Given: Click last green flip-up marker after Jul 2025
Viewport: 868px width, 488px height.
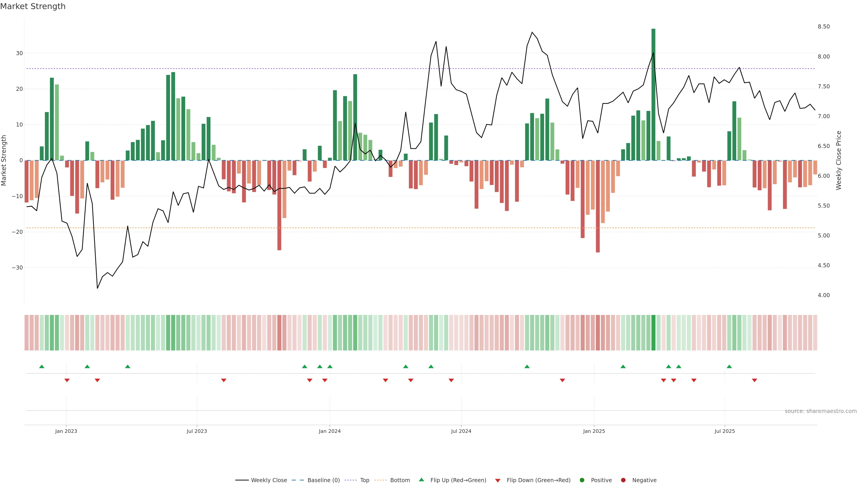Looking at the screenshot, I should pyautogui.click(x=729, y=366).
